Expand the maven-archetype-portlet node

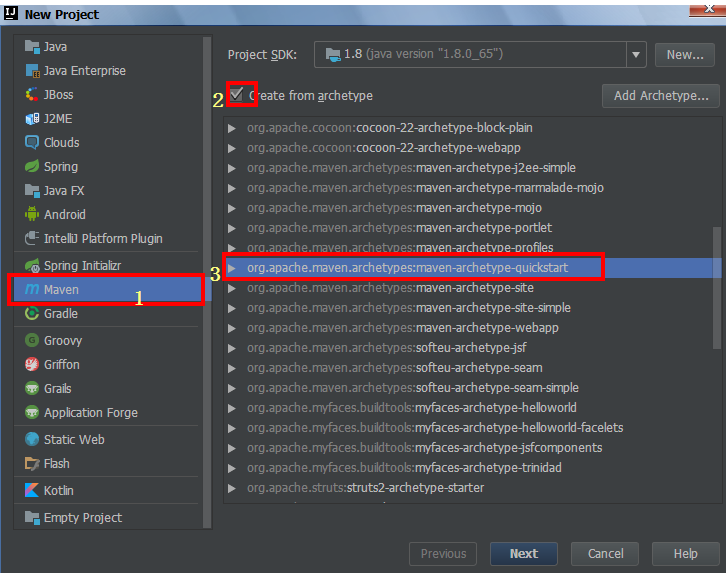(232, 228)
